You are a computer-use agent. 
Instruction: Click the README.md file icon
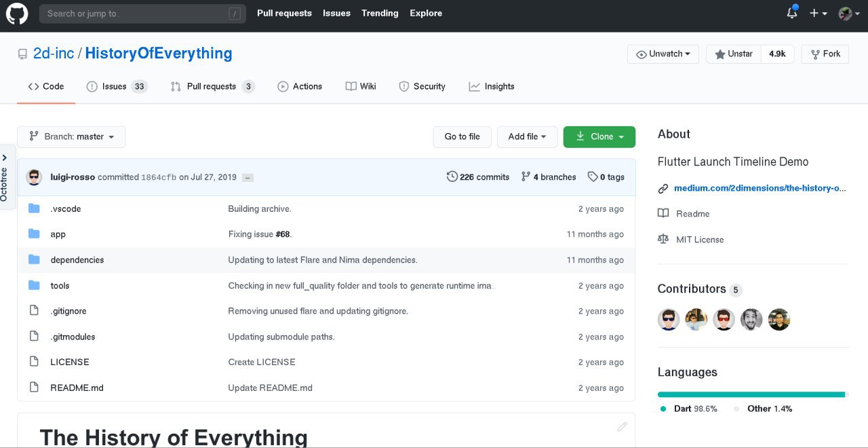(34, 387)
